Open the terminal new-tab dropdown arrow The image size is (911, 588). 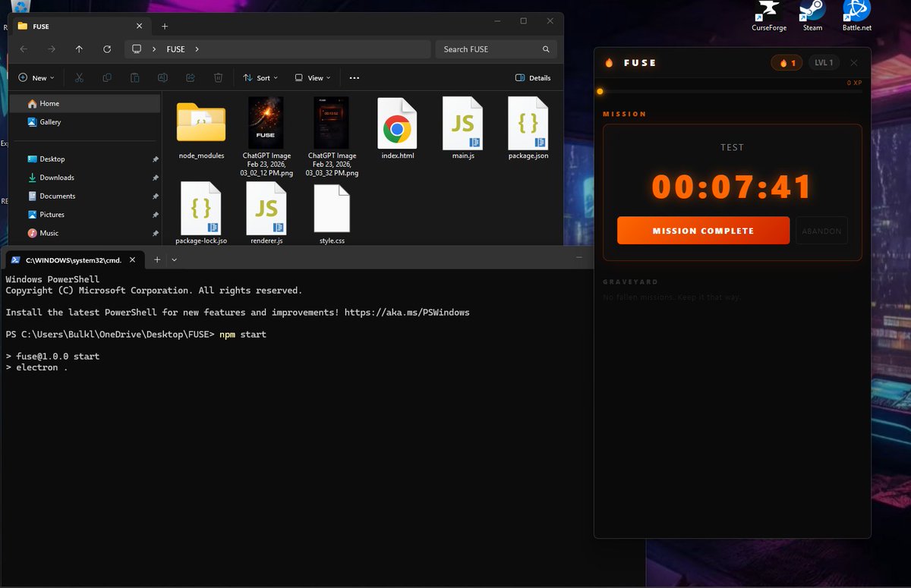coord(175,259)
